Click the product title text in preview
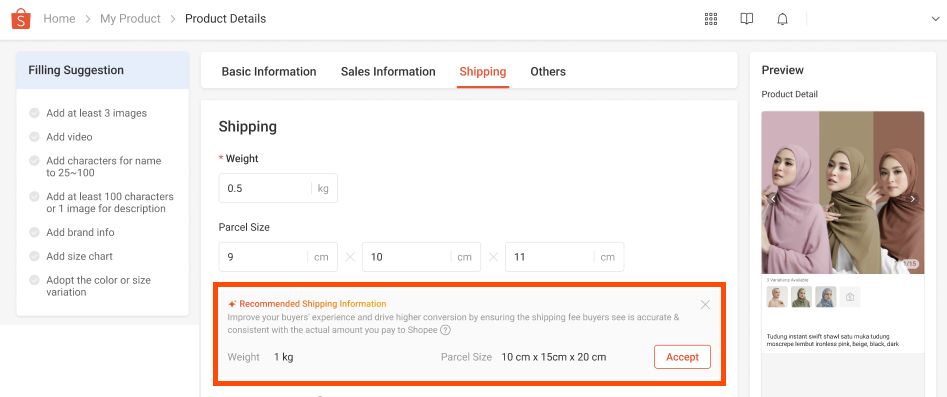This screenshot has width=947, height=397. point(833,340)
